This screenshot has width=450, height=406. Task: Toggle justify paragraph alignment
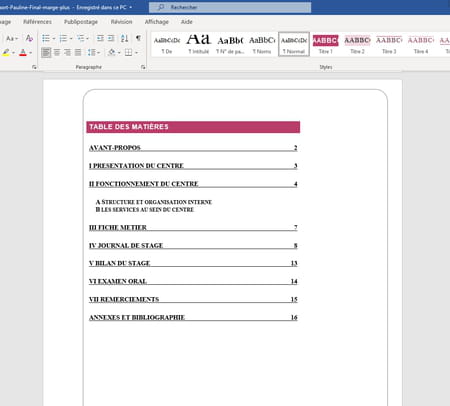(x=78, y=52)
